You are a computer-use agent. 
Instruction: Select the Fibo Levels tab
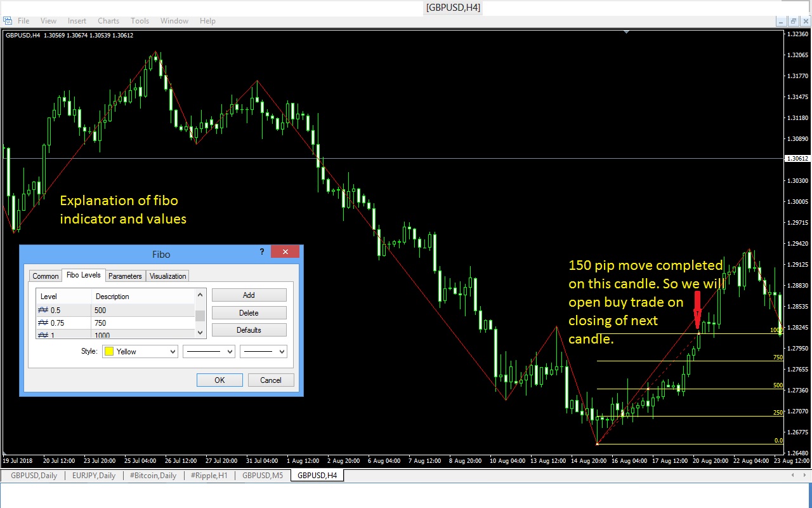coord(83,275)
